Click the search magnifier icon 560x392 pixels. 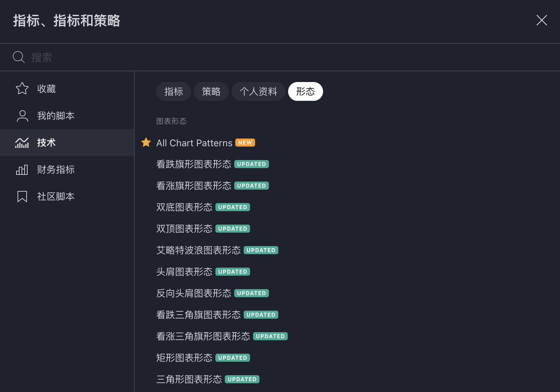point(18,56)
